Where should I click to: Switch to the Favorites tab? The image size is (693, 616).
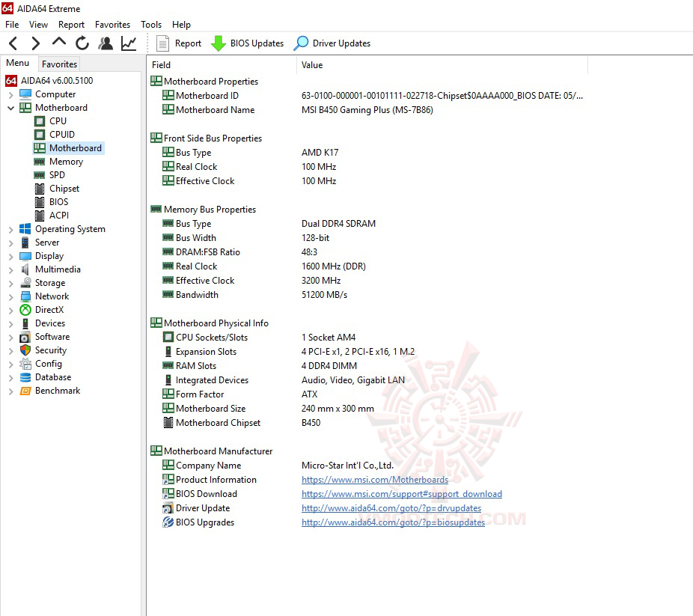59,64
